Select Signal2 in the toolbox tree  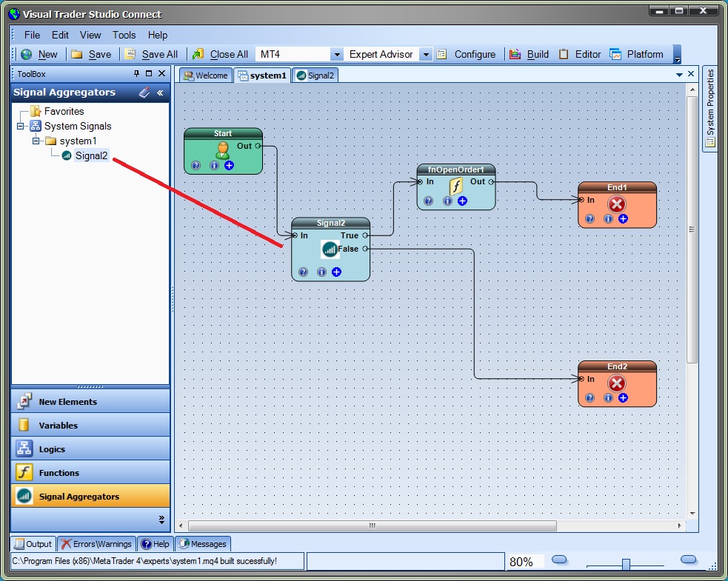[91, 156]
